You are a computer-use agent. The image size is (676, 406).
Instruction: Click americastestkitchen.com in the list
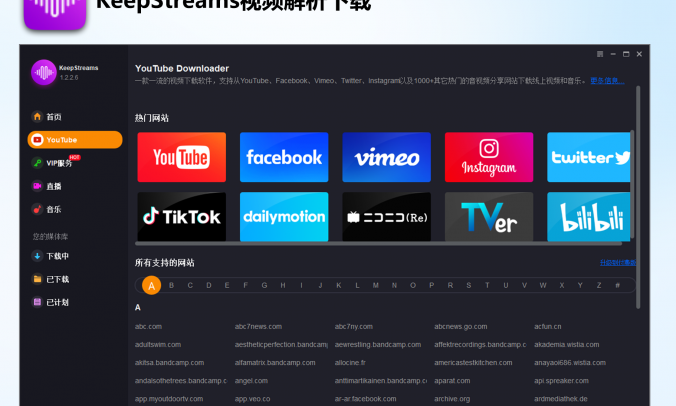(x=473, y=363)
